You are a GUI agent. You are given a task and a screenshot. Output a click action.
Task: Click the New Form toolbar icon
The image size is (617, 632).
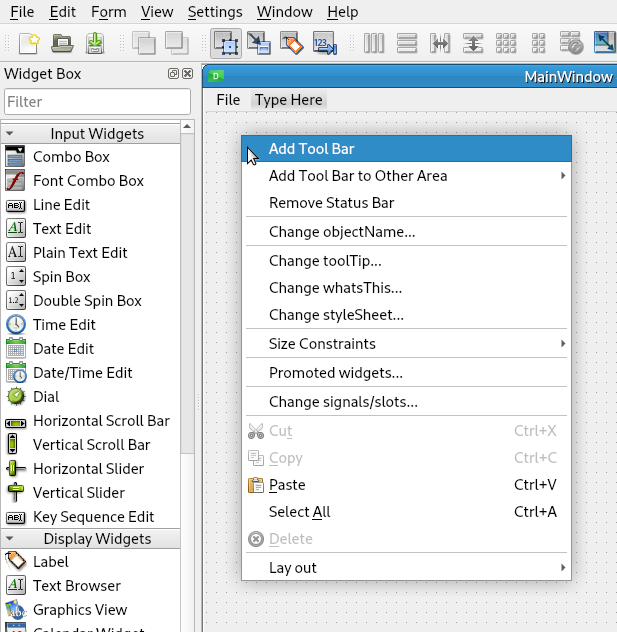tap(28, 43)
